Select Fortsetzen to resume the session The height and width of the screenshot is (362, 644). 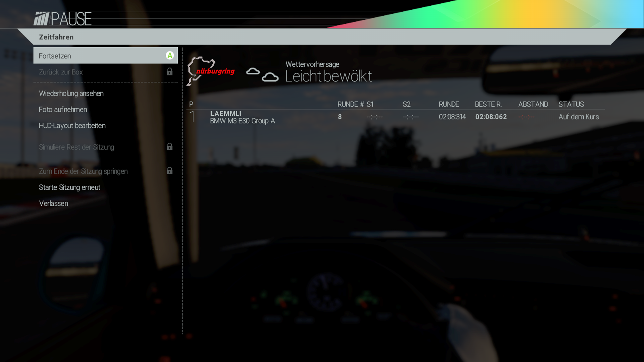coord(105,56)
